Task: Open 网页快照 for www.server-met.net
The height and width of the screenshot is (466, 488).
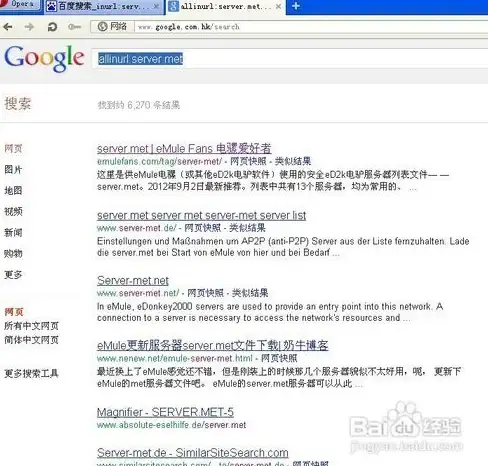Action: point(205,293)
